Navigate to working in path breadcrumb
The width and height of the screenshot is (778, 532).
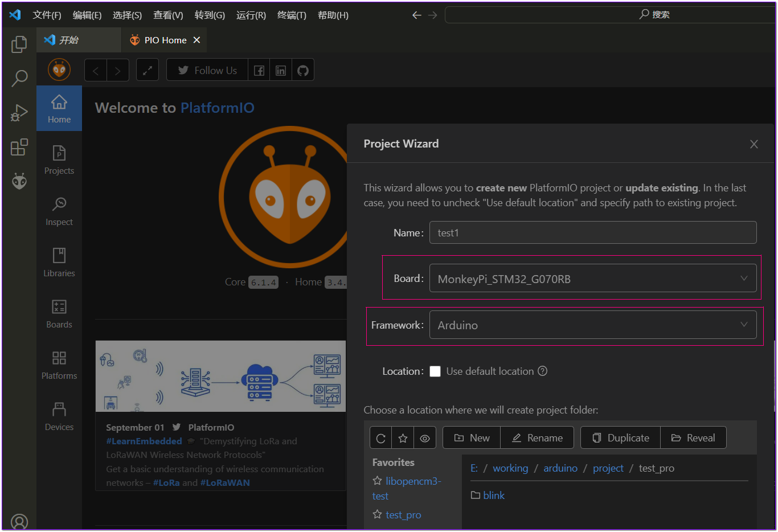[510, 468]
